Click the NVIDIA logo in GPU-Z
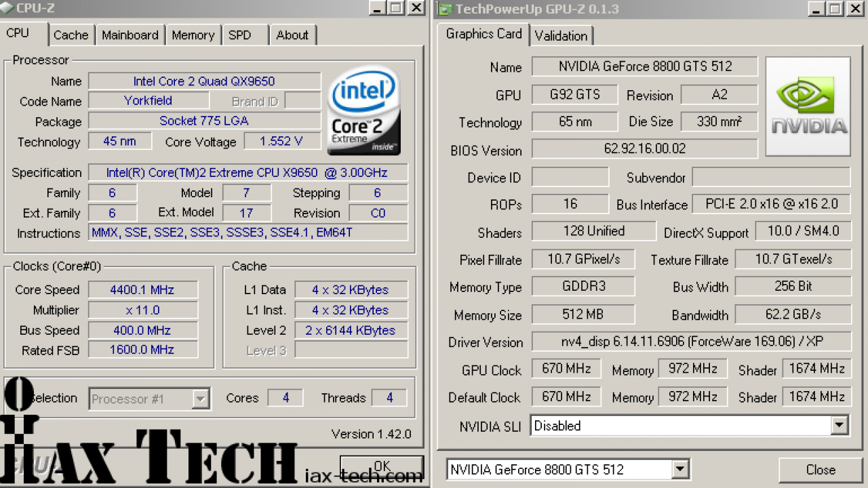 808,106
